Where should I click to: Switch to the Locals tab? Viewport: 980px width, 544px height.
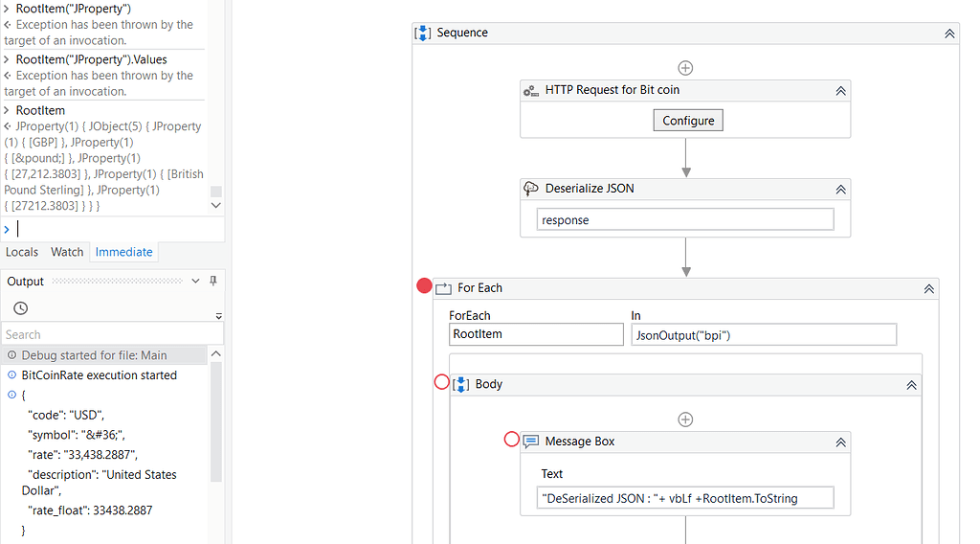tap(22, 252)
